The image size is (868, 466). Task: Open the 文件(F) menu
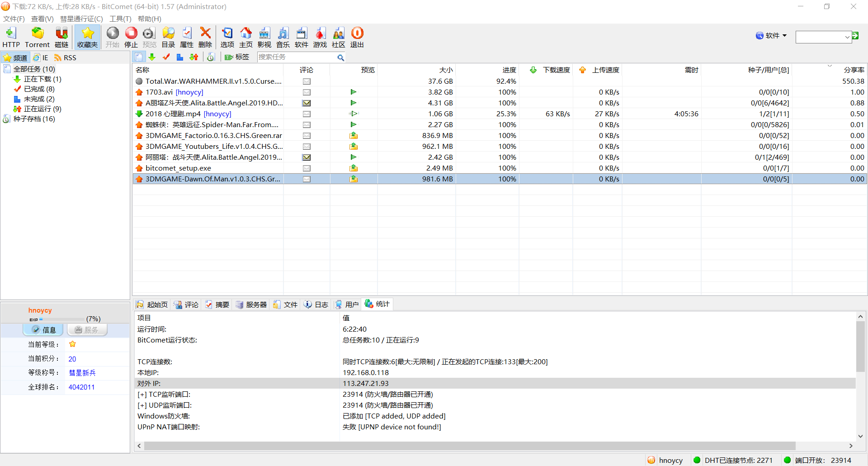pos(14,19)
